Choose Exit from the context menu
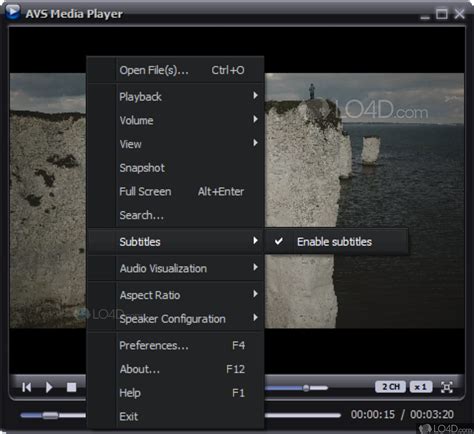474x434 pixels. coord(176,416)
